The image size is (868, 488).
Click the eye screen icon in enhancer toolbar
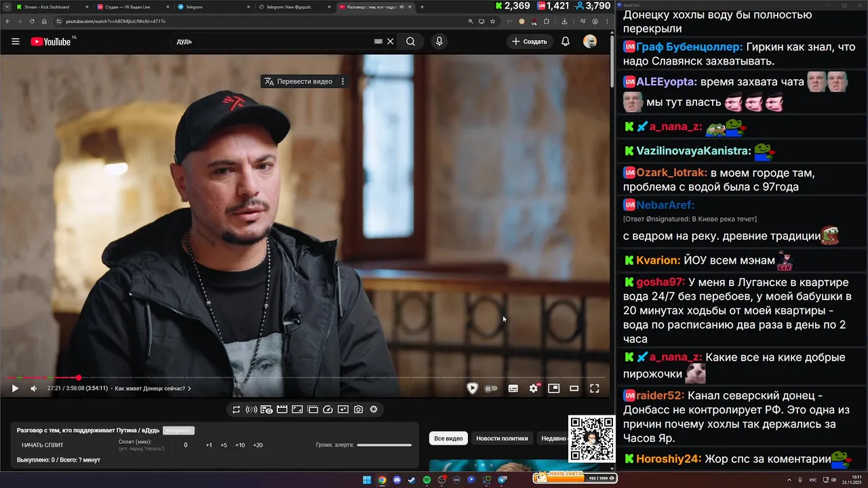[x=267, y=409]
